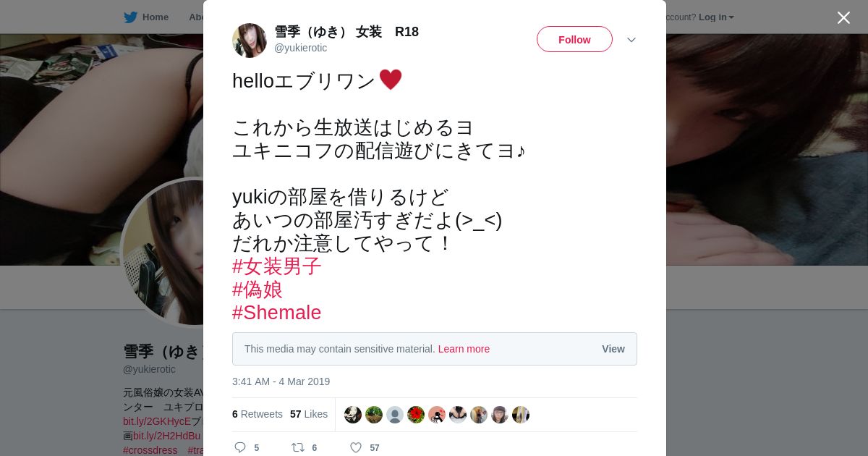868x456 pixels.
Task: Click the reply speech bubble icon
Action: coord(240,447)
